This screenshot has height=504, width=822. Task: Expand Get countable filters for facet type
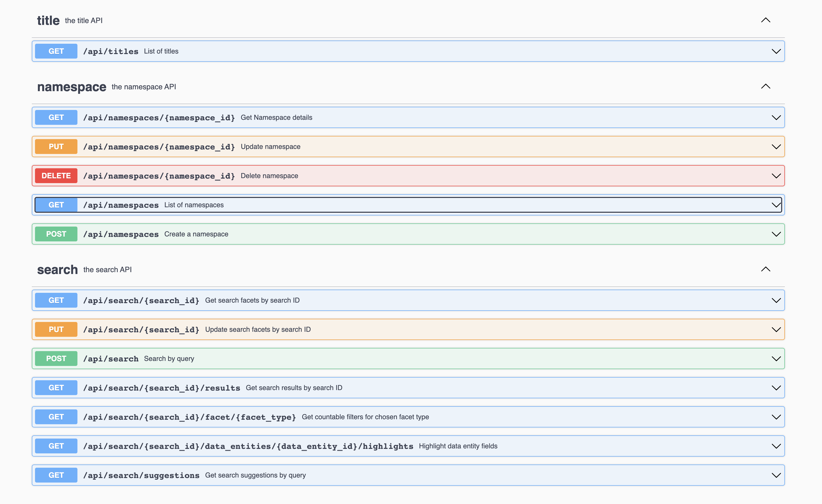[365, 417]
